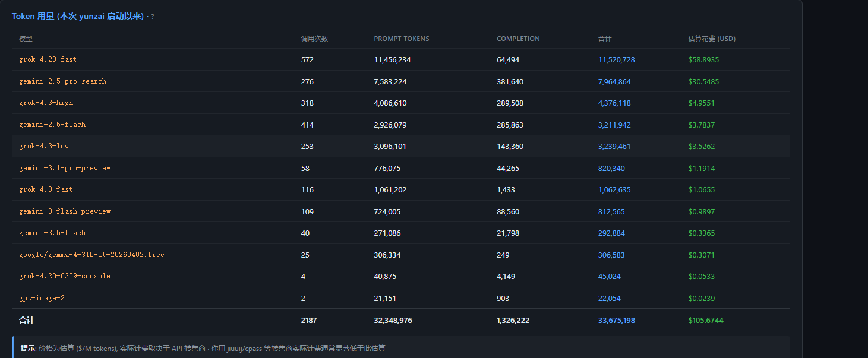Image resolution: width=868 pixels, height=358 pixels.
Task: Click the 提示 pricing note box
Action: (401, 348)
